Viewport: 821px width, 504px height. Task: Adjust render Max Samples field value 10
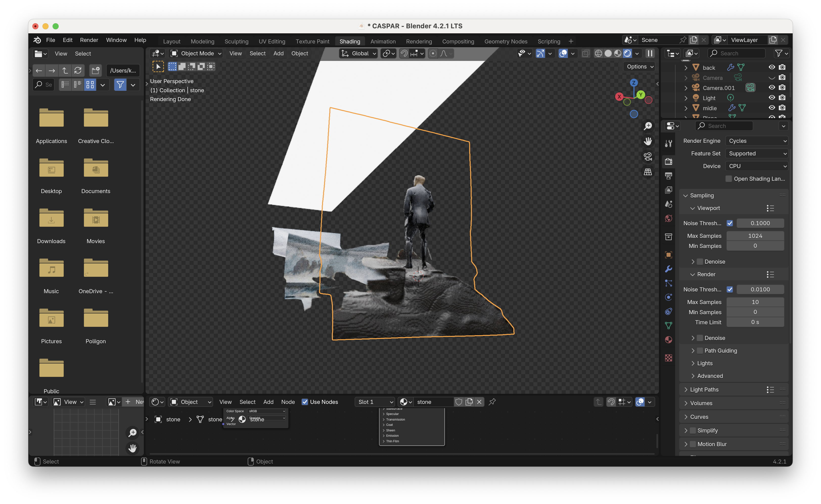point(755,302)
